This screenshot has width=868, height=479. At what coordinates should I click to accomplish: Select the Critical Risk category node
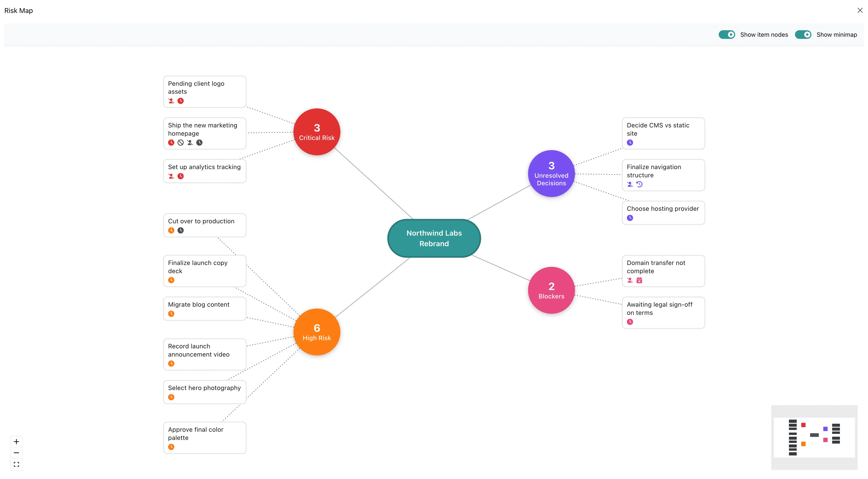317,132
